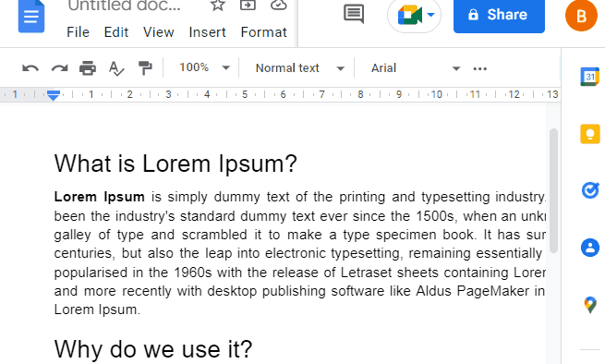Open the 100% zoom dropdown
This screenshot has width=605, height=364.
pos(204,68)
